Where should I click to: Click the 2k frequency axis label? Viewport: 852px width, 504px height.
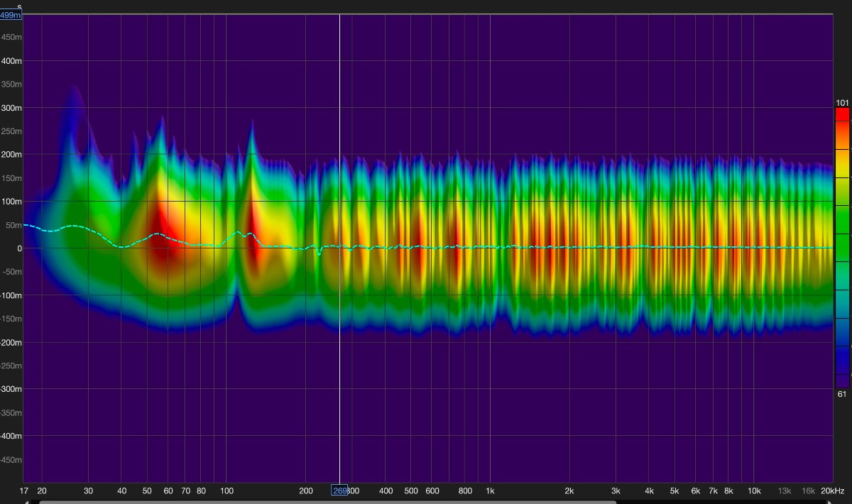point(569,491)
